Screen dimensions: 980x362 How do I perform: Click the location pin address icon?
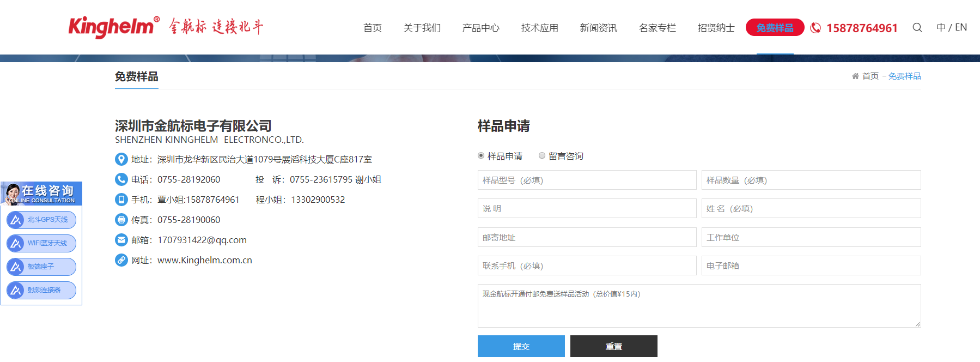click(x=121, y=159)
